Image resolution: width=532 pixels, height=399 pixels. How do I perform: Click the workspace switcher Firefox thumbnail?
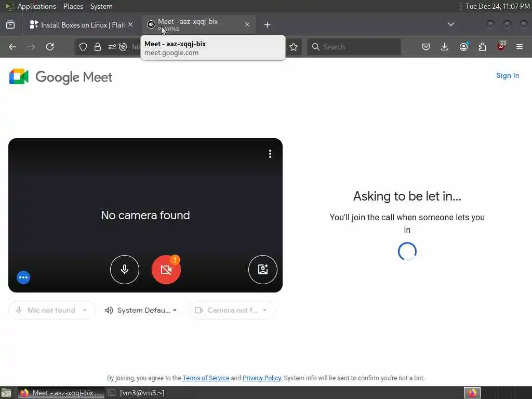coord(472,393)
